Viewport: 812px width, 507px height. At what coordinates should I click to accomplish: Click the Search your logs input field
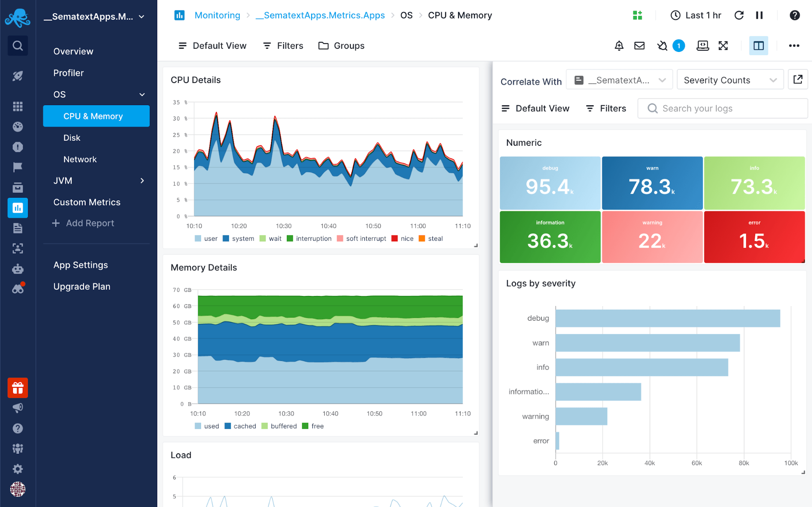tap(723, 109)
